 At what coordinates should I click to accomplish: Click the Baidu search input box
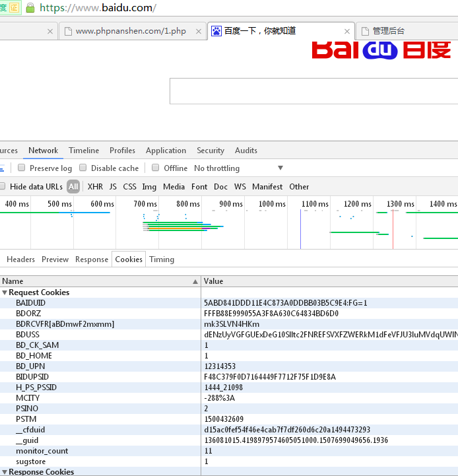click(314, 91)
